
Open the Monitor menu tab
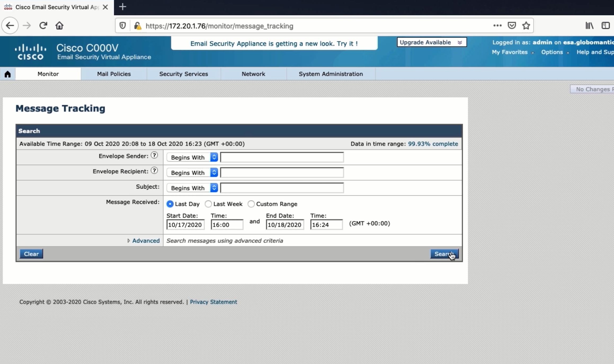(x=48, y=74)
